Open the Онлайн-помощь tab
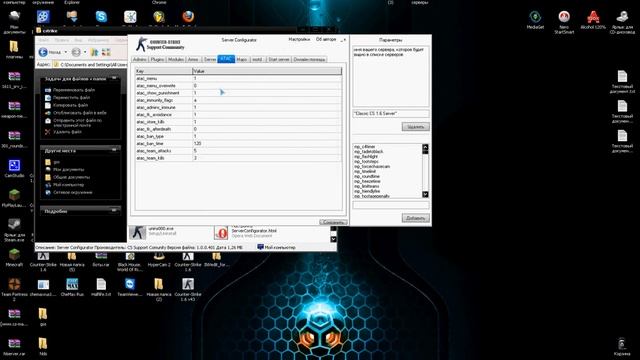640x360 pixels. pyautogui.click(x=309, y=59)
